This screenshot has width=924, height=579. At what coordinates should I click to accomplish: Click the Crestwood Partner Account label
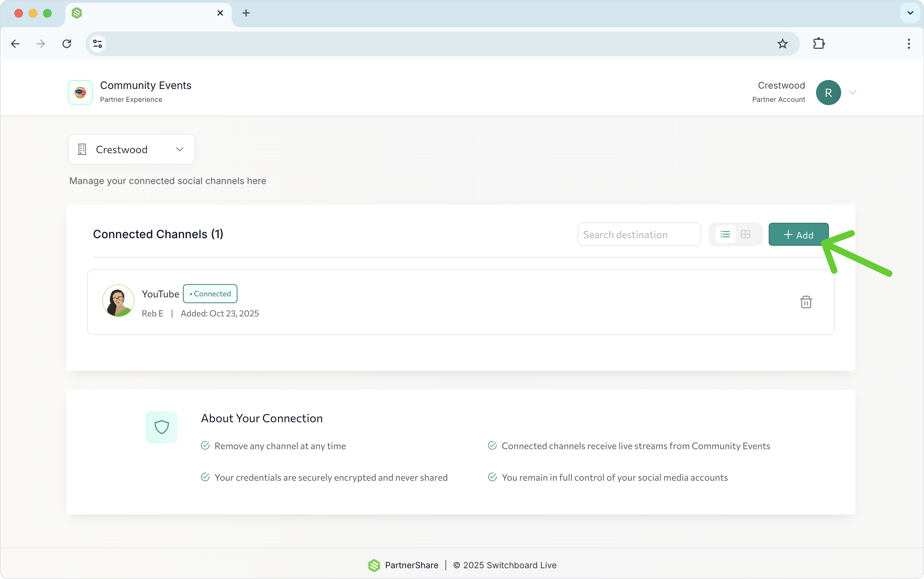[778, 92]
